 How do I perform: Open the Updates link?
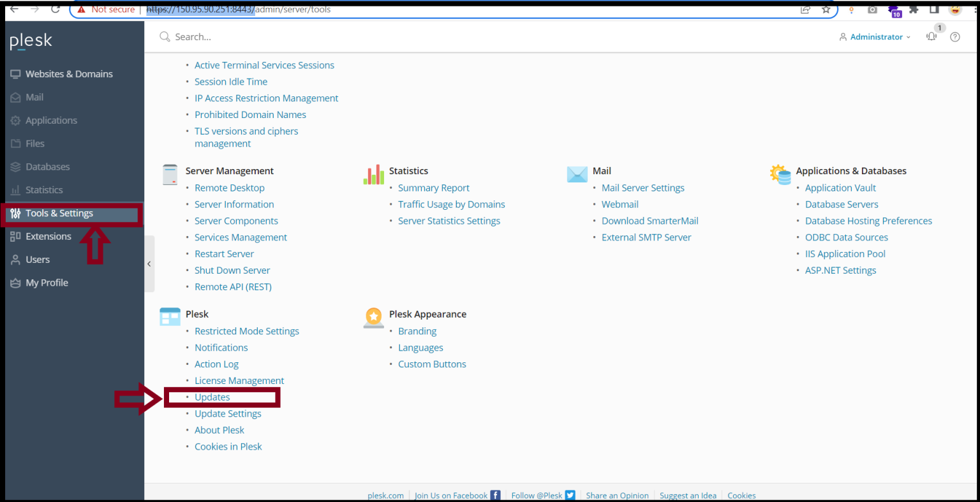tap(212, 397)
